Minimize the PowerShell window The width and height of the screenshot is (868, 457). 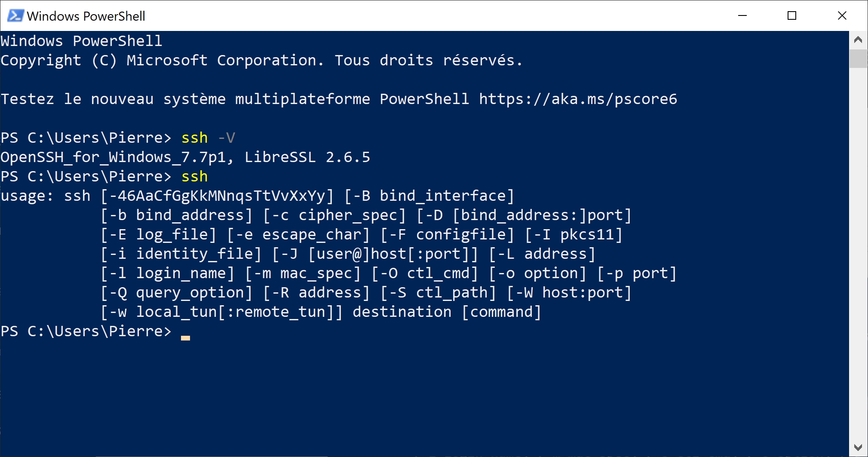[742, 16]
